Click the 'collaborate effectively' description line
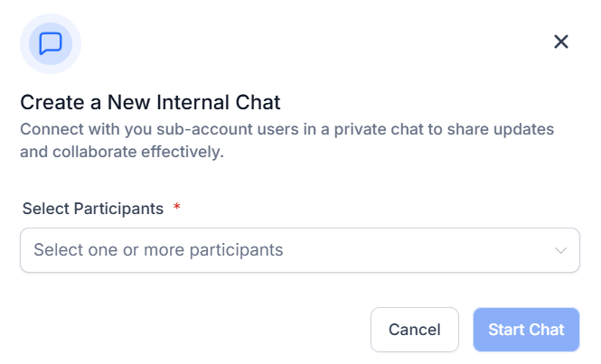The height and width of the screenshot is (364, 601). pos(122,152)
